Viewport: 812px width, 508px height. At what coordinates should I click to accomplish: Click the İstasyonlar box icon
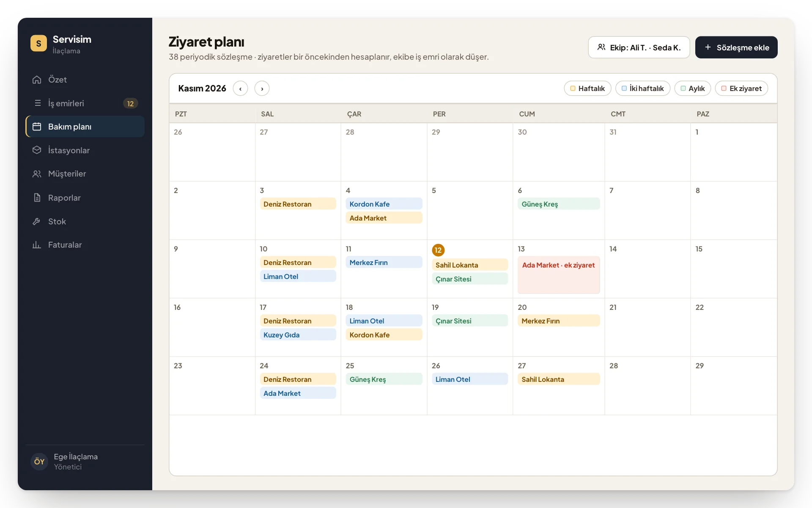click(x=37, y=150)
